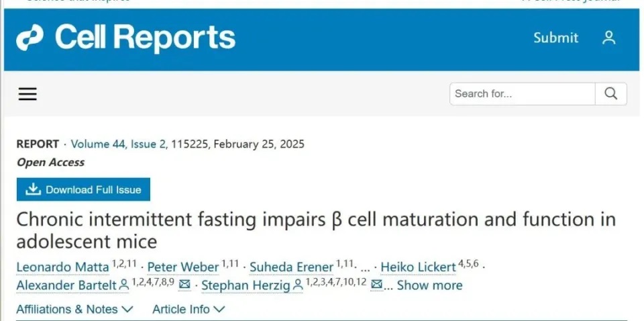Click the Cell Reports logo icon
This screenshot has height=321, width=644.
(30, 38)
